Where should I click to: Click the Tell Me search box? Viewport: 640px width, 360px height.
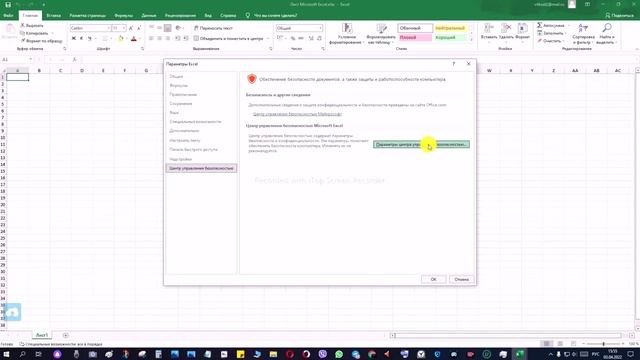tap(271, 16)
